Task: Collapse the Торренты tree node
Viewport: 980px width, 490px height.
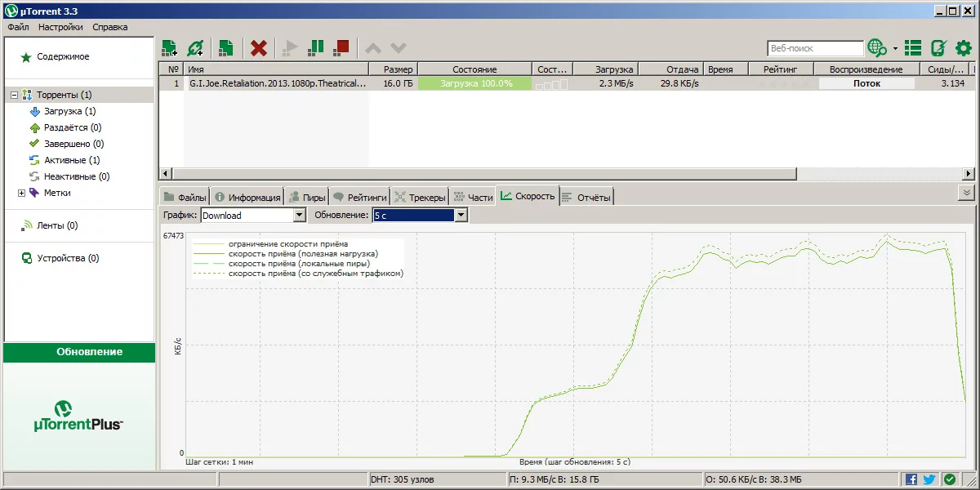Action: point(14,96)
